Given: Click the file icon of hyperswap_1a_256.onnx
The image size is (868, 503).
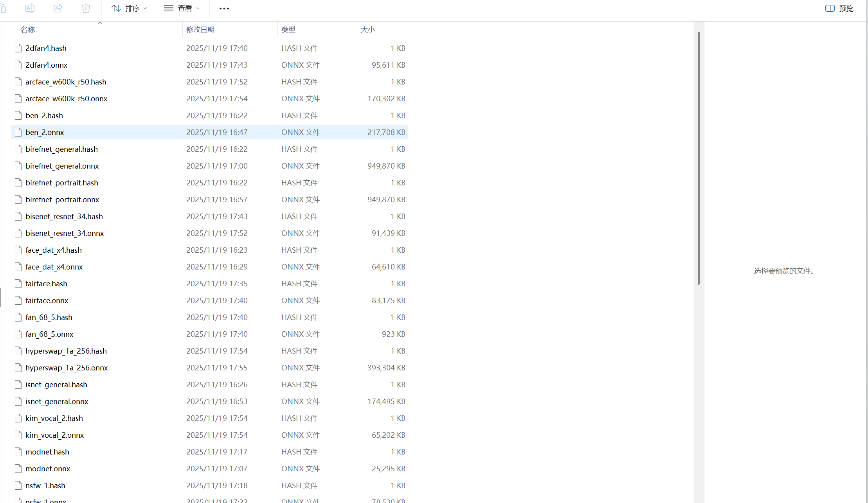Looking at the screenshot, I should 18,368.
